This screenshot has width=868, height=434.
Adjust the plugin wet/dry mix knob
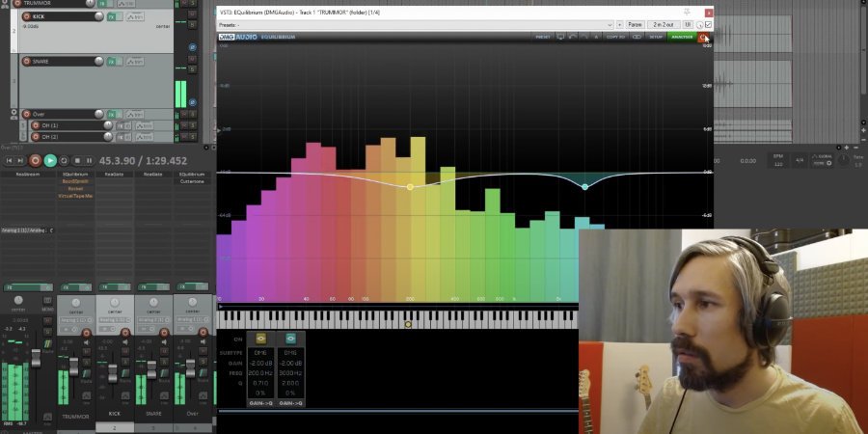[x=700, y=25]
